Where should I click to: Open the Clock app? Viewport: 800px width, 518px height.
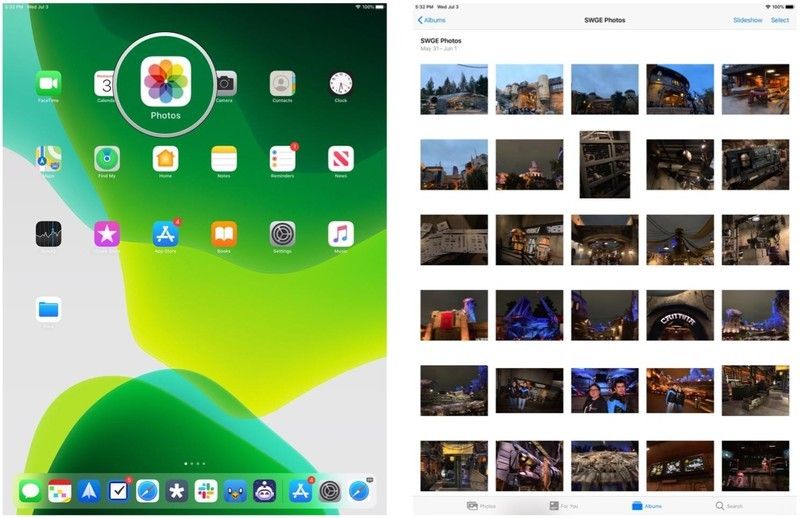tap(341, 84)
